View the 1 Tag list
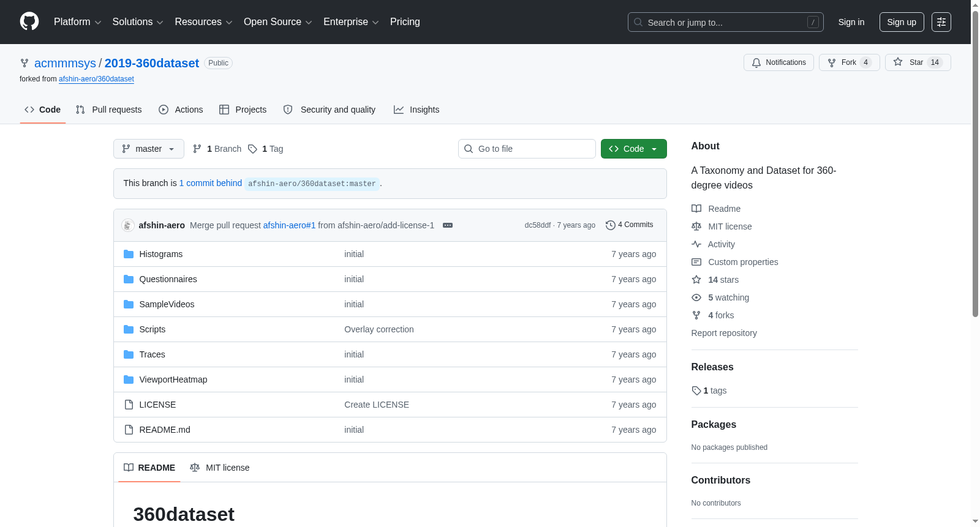This screenshot has width=980, height=527. [x=265, y=149]
